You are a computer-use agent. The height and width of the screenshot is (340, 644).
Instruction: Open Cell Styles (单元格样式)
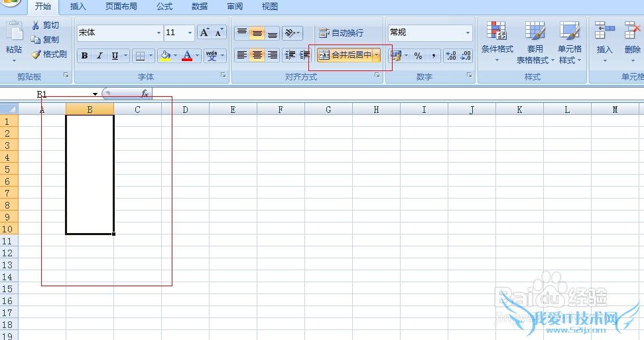tap(570, 42)
